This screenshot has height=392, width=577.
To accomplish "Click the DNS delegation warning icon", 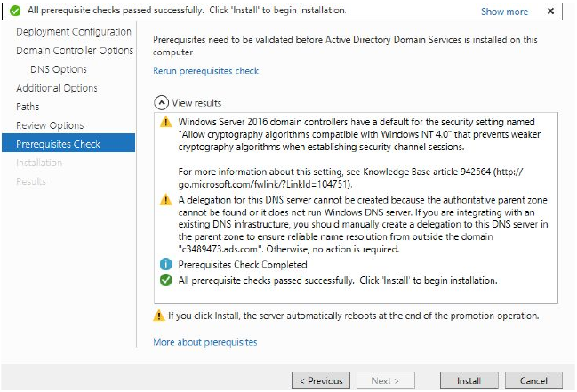I will [x=164, y=200].
